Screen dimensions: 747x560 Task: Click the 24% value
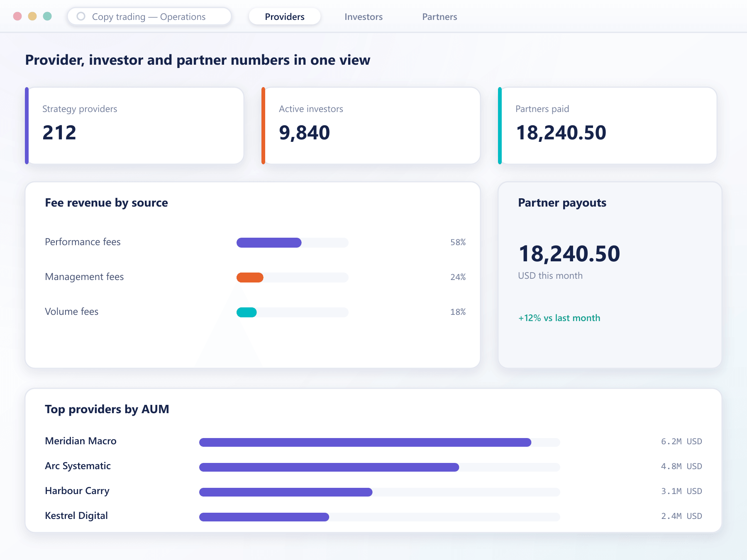click(458, 277)
